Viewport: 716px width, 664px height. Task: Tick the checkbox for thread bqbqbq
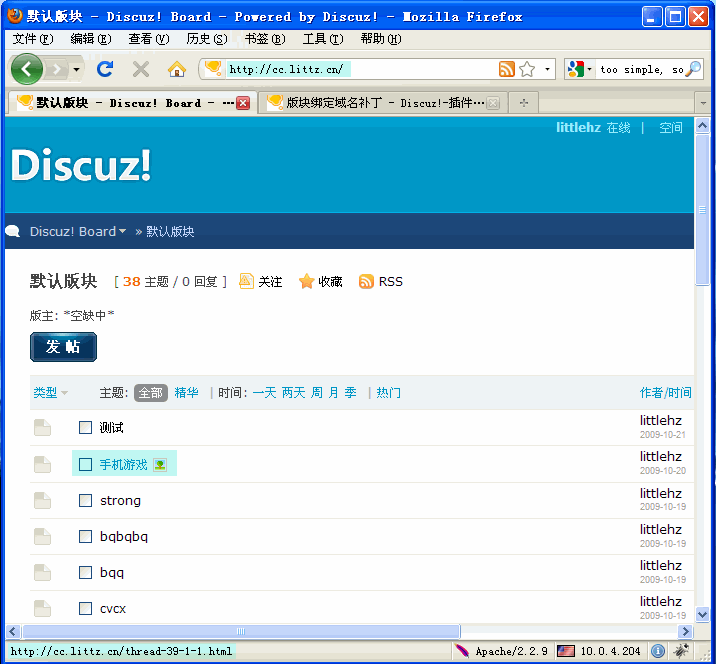click(x=85, y=537)
